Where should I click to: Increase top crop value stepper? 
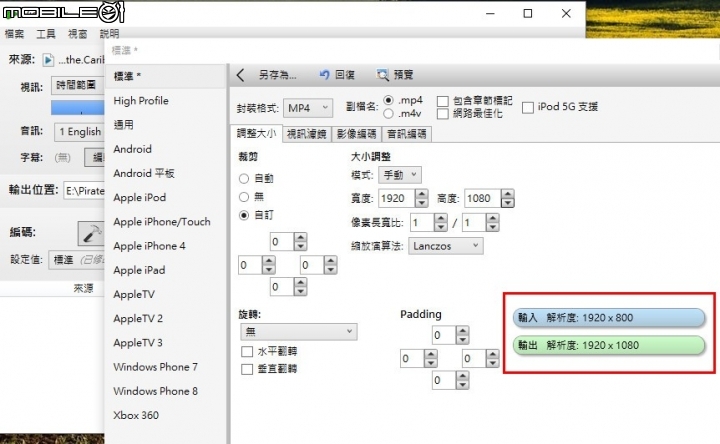(300, 237)
